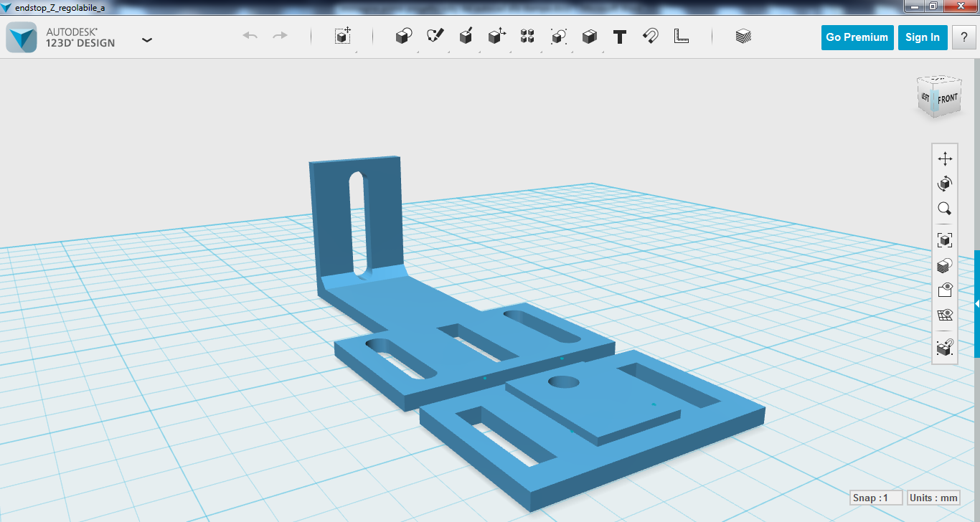Click the Fit view tool
The width and height of the screenshot is (980, 522).
(x=945, y=240)
